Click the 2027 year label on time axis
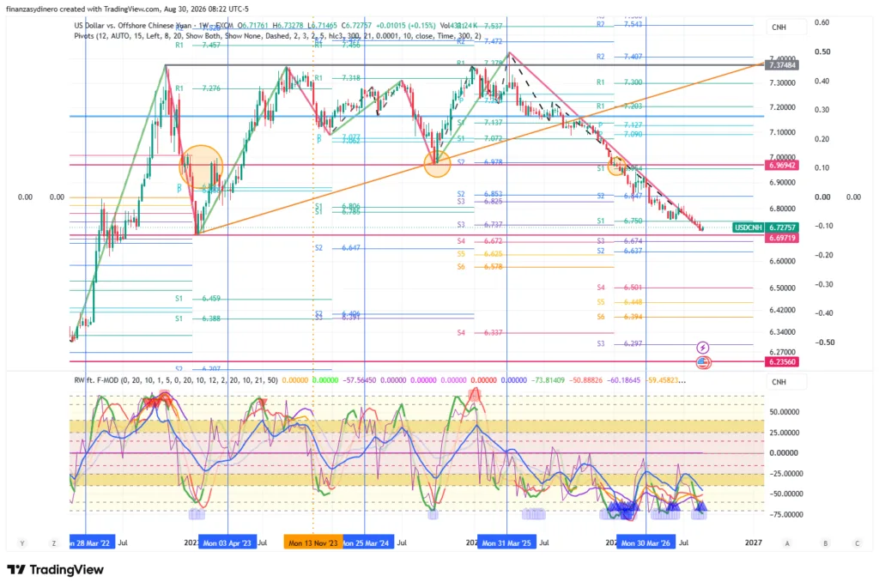Viewport: 879px width, 588px height. point(754,543)
